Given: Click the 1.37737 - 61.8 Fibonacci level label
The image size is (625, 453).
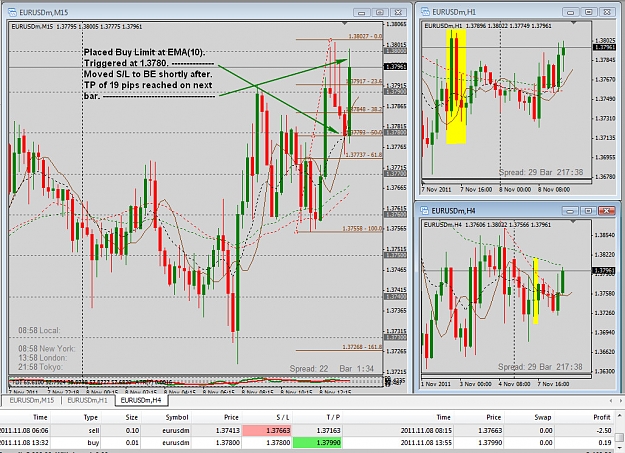Looking at the screenshot, I should point(364,155).
